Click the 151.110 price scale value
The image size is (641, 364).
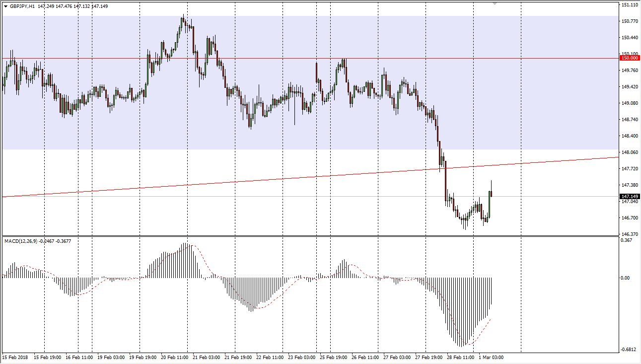pos(629,5)
